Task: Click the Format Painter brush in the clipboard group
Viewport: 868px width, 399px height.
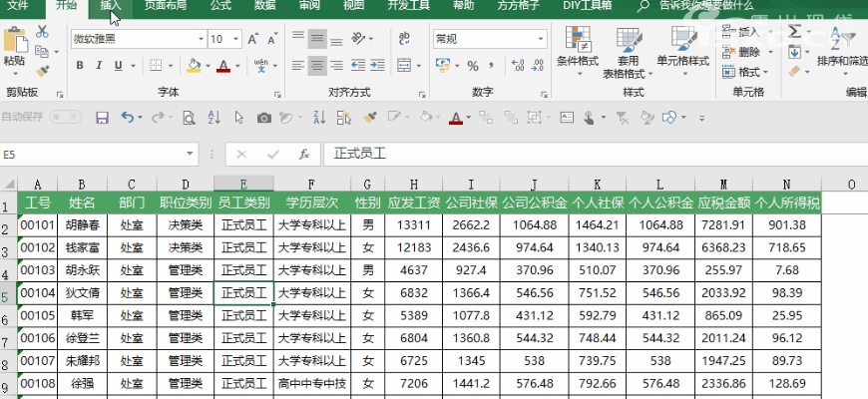Action: (x=42, y=70)
